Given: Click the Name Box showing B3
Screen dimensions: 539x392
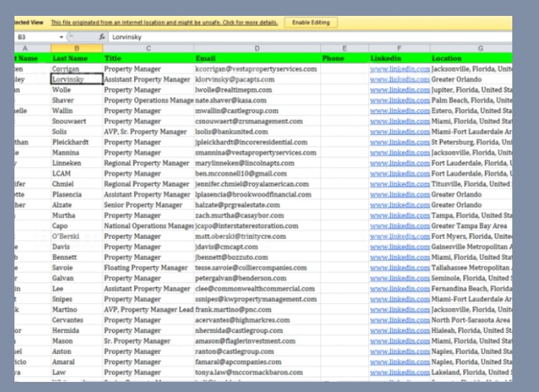Looking at the screenshot, I should pos(36,37).
